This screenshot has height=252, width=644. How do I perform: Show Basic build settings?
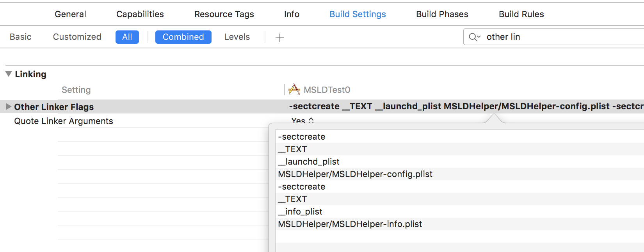[x=21, y=37]
